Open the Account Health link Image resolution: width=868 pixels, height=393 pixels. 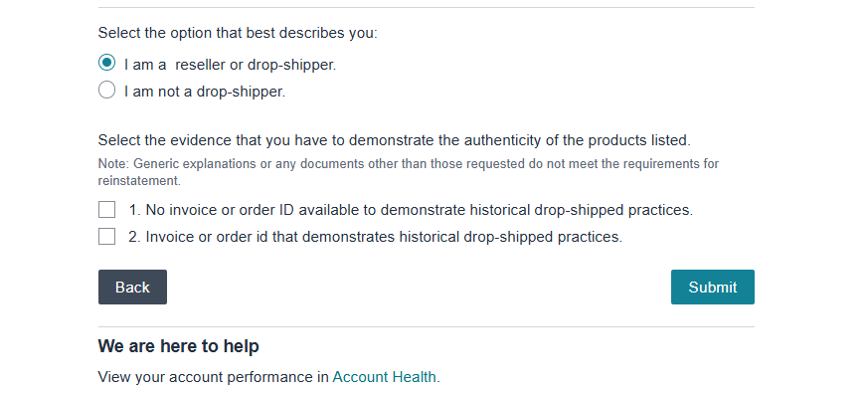(384, 377)
